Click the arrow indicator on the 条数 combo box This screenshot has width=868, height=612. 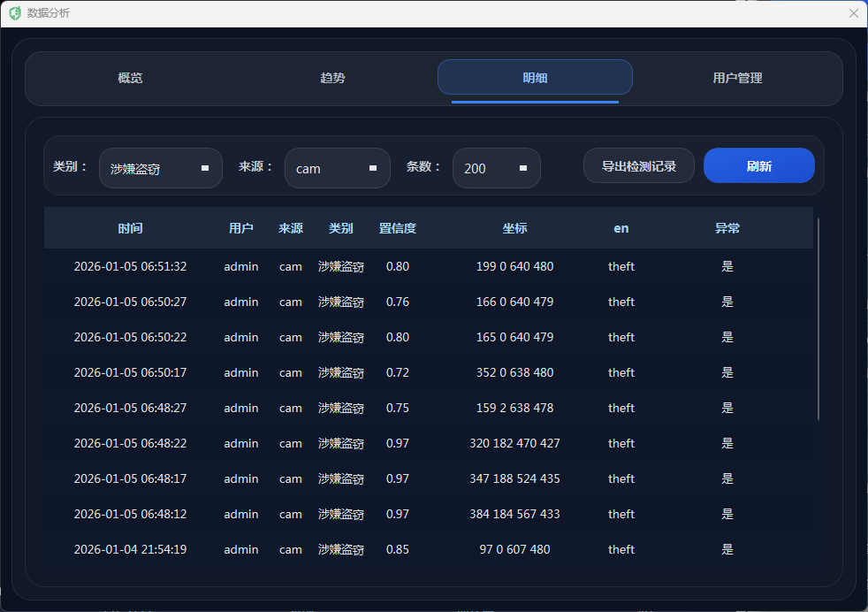tap(523, 168)
